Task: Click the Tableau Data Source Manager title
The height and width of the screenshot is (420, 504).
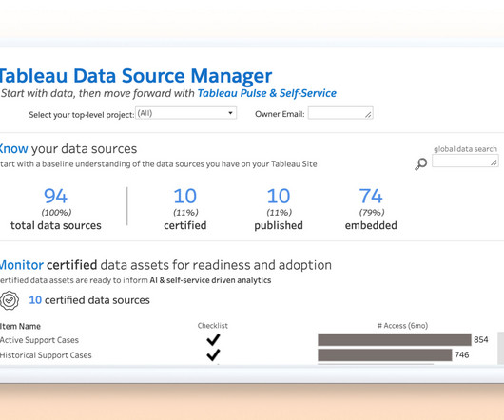Action: coord(136,76)
